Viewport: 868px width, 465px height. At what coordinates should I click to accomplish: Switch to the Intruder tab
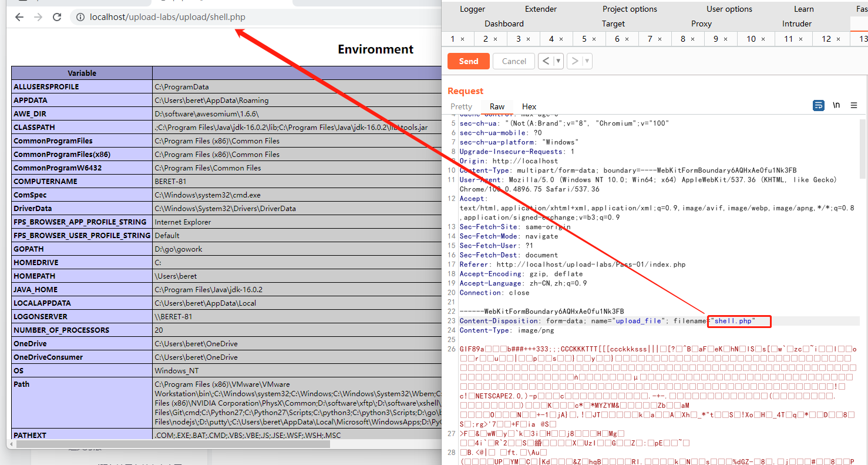click(797, 24)
